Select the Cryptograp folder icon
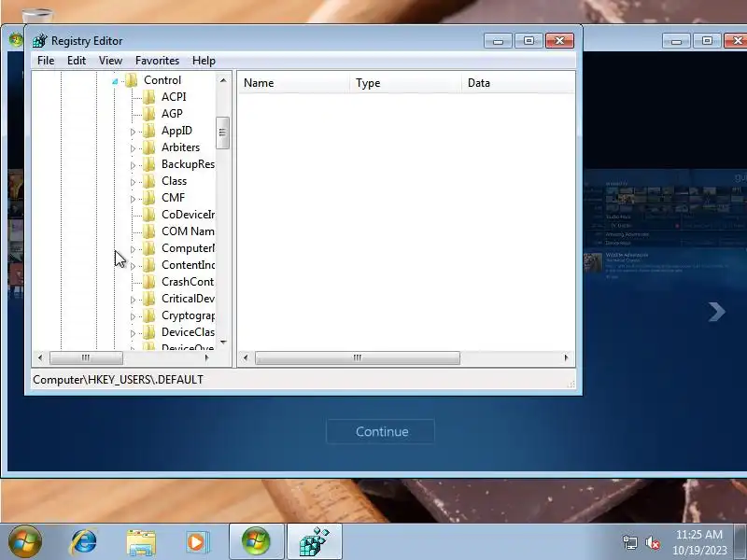 click(x=149, y=315)
